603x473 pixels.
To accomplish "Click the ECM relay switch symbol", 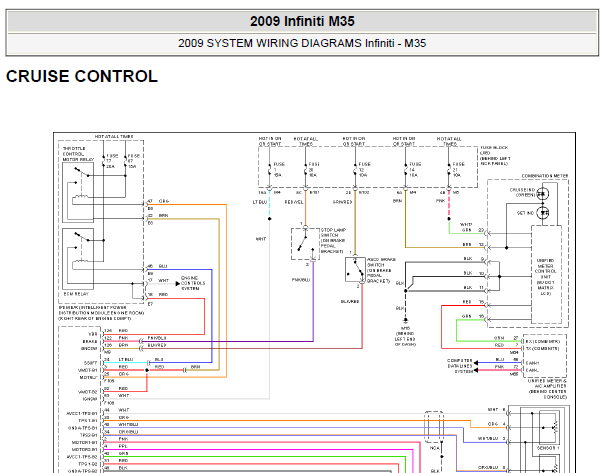I will (x=78, y=259).
